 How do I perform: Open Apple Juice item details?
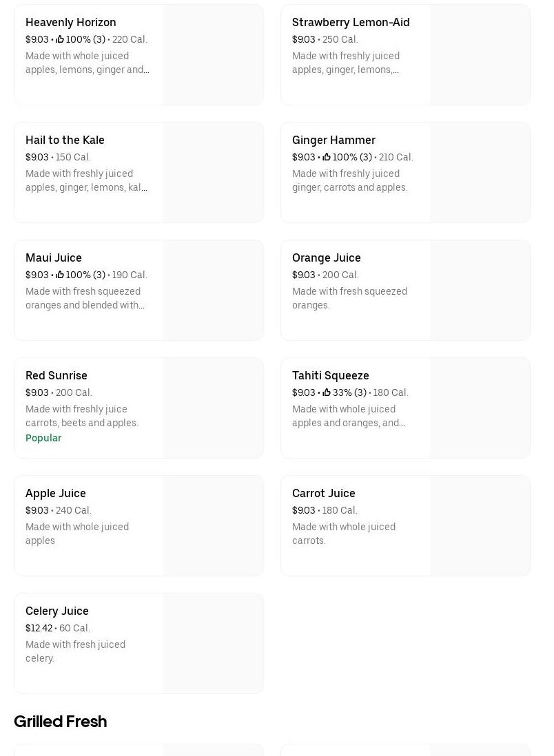pyautogui.click(x=56, y=493)
